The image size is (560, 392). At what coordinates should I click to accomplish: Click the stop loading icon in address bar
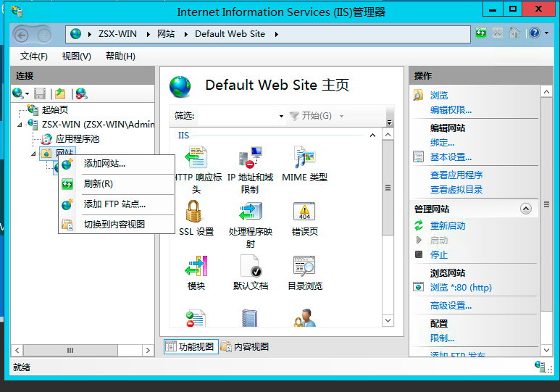498,33
